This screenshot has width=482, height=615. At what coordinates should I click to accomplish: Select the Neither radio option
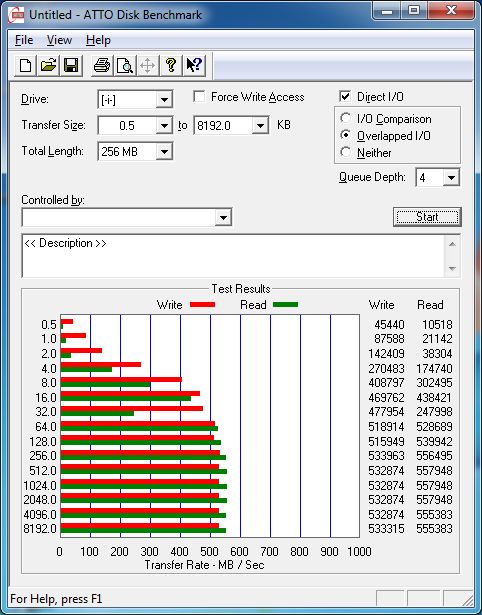346,152
